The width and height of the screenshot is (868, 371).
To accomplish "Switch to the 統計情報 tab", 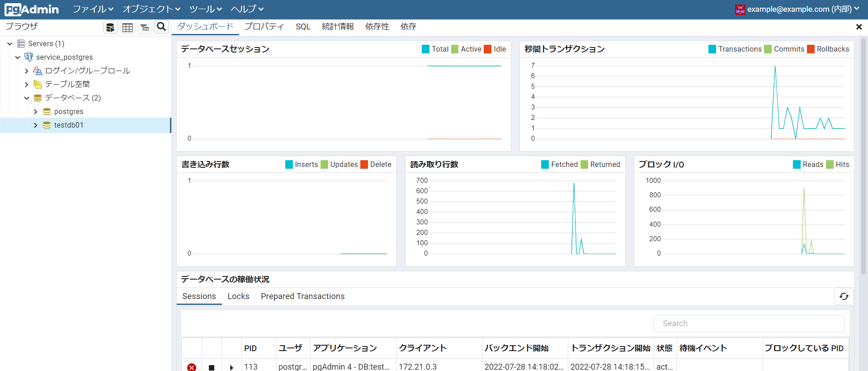I will tap(338, 27).
